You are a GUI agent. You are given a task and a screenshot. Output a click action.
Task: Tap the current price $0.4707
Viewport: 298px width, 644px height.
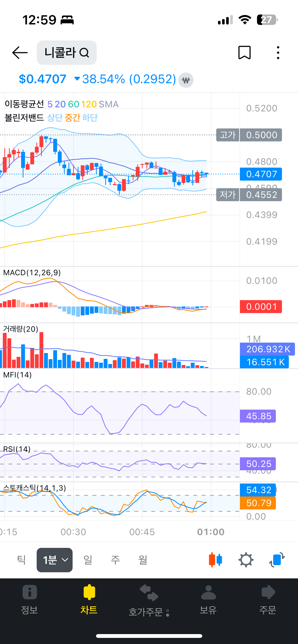[x=43, y=79]
